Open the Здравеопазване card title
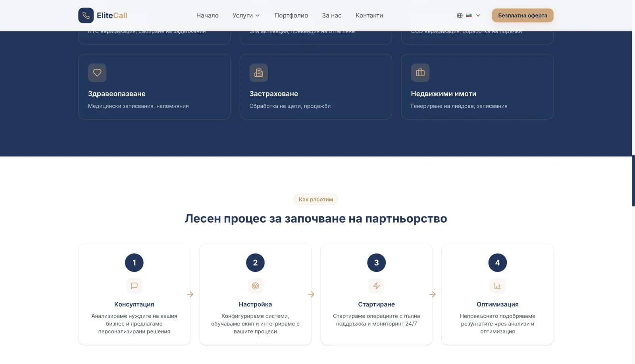 click(x=117, y=94)
